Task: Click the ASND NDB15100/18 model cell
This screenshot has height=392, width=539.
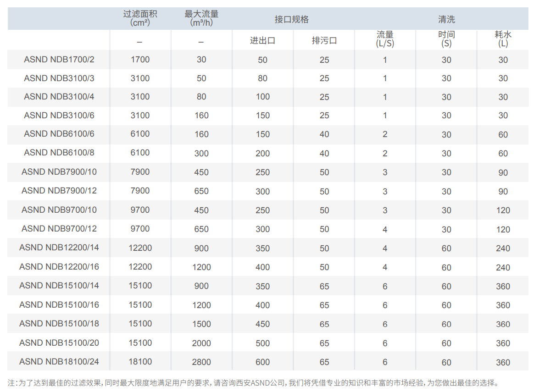Action: (59, 324)
